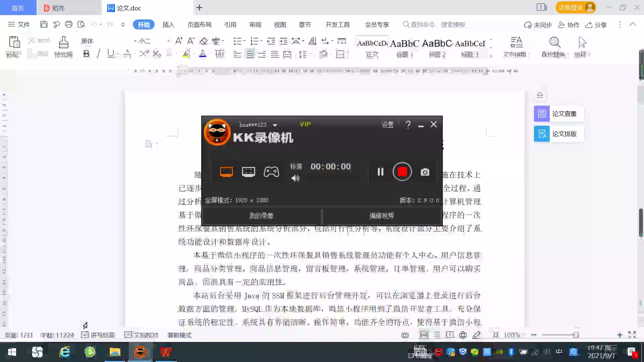Open the Review ribbon tab
644x362 pixels.
coord(255,25)
